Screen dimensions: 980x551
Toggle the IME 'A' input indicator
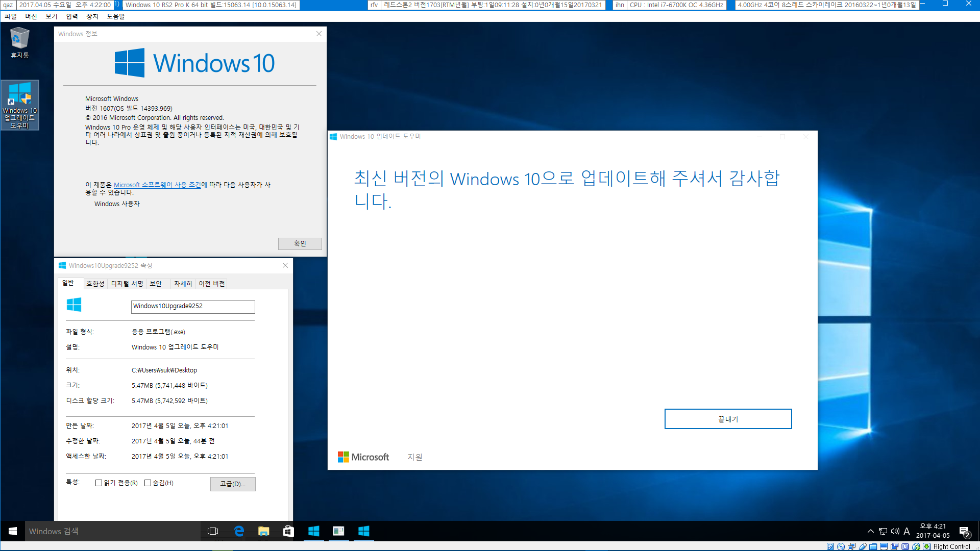click(906, 531)
